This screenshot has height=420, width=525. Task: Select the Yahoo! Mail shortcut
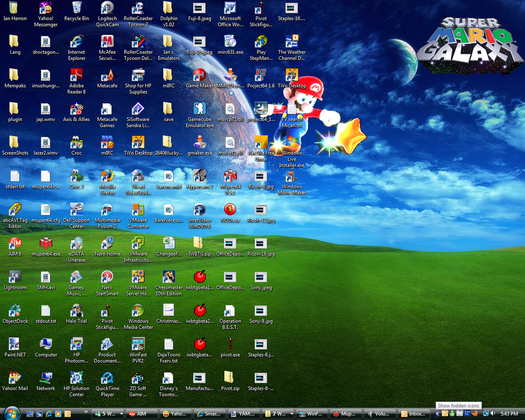click(x=15, y=382)
